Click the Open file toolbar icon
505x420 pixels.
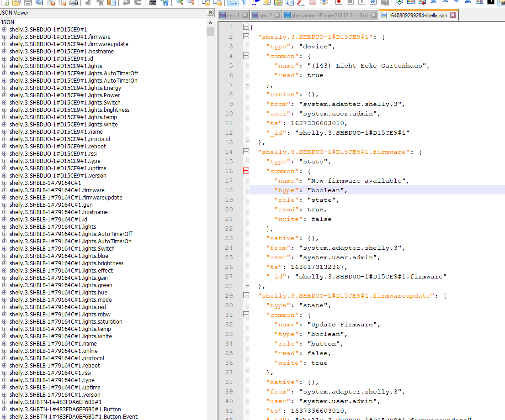(x=17, y=2)
